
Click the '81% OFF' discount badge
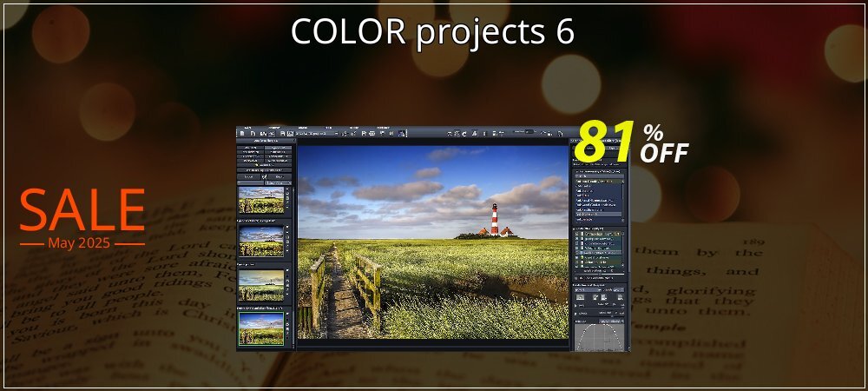632,142
